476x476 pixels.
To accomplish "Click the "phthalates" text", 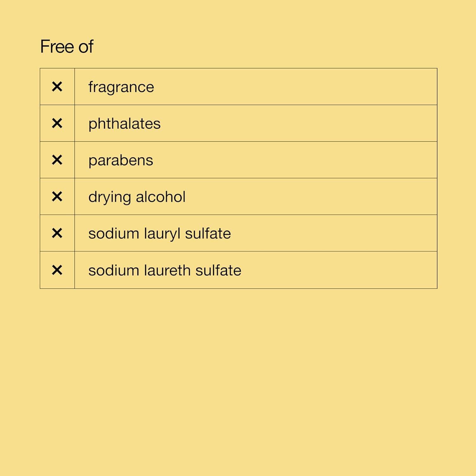I will point(124,124).
